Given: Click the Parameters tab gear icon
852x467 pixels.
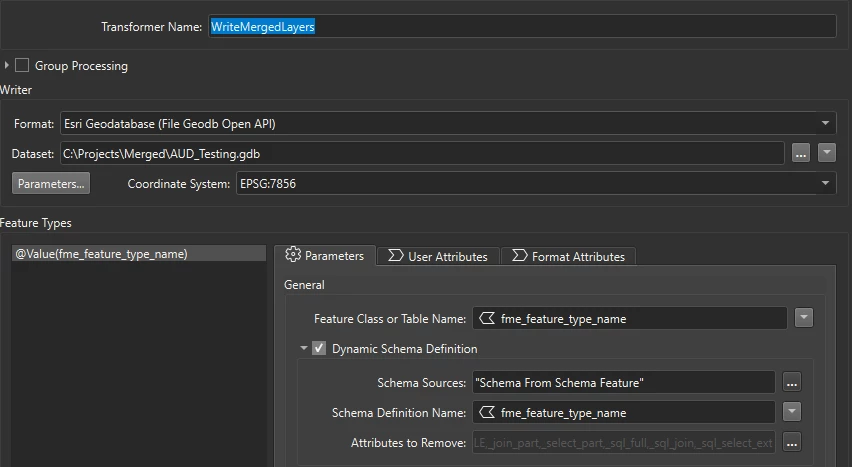Looking at the screenshot, I should 293,254.
